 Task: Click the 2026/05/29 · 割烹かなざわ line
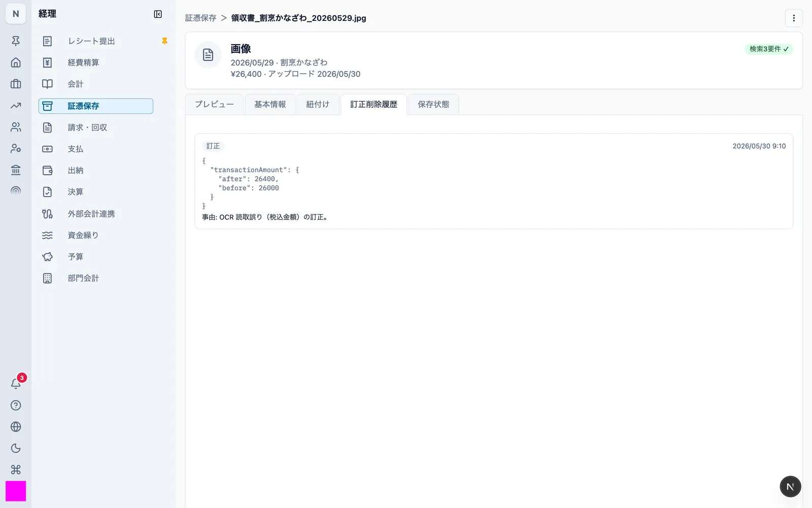point(279,62)
